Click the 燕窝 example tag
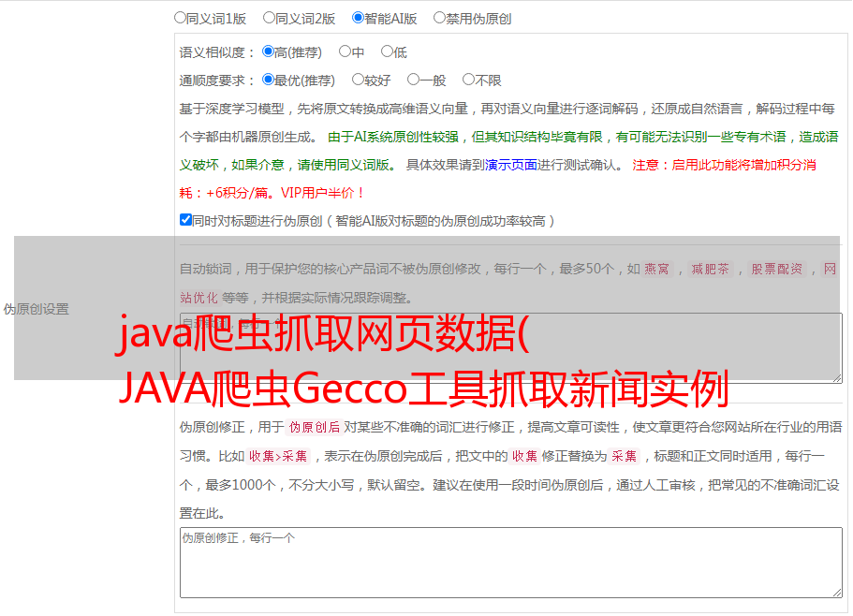This screenshot has height=616, width=853. click(x=657, y=269)
